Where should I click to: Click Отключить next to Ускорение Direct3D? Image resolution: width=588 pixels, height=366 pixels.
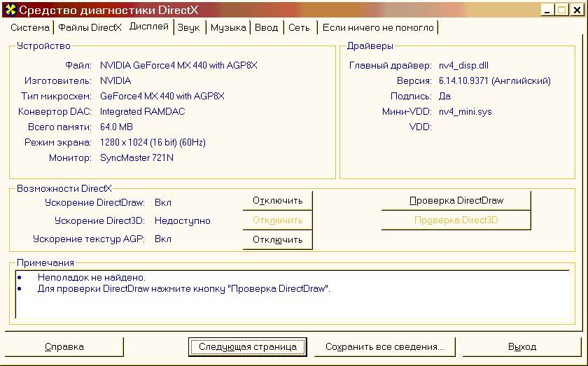pos(277,220)
